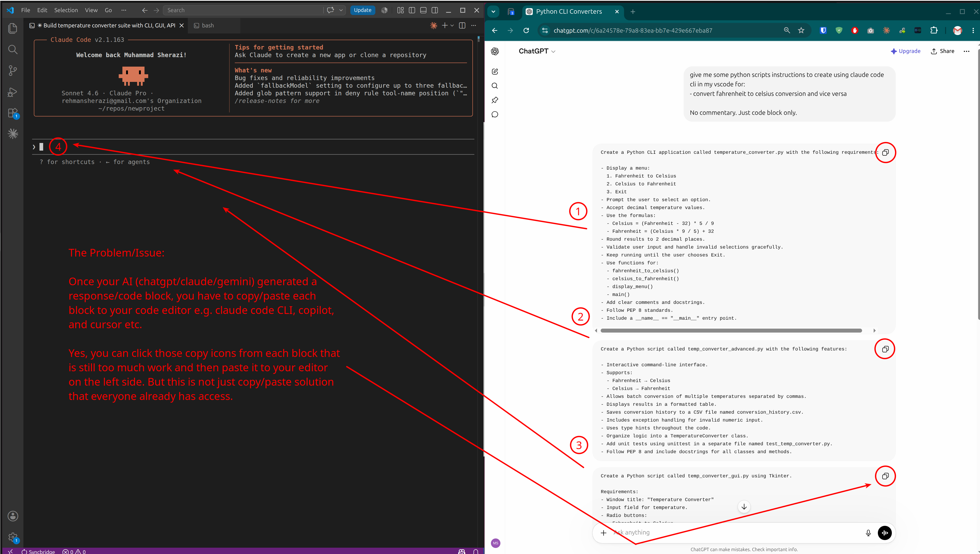980x554 pixels.
Task: Open notifications bell in VS Code status bar
Action: coord(476,551)
